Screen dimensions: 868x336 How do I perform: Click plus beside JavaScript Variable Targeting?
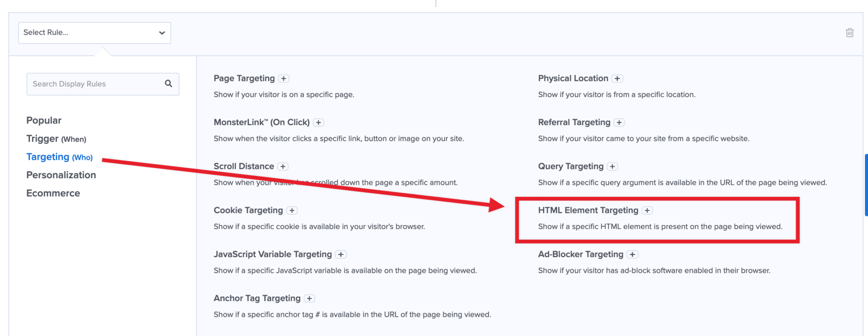pyautogui.click(x=341, y=254)
